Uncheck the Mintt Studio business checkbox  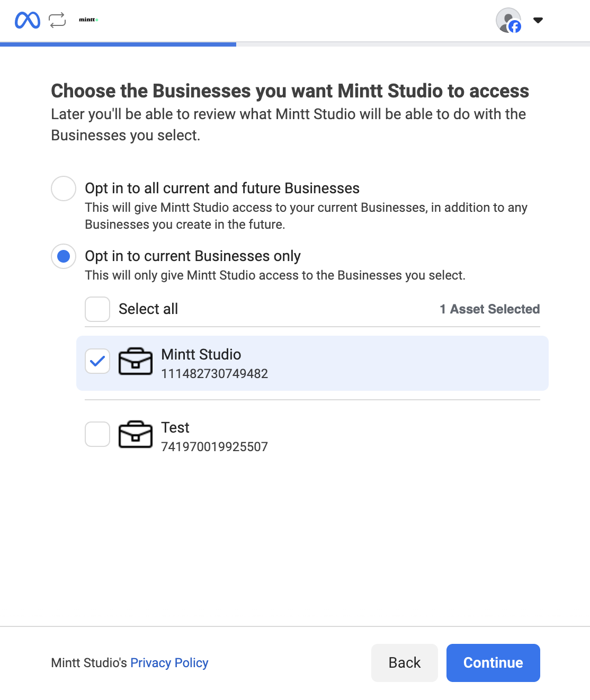tap(97, 361)
